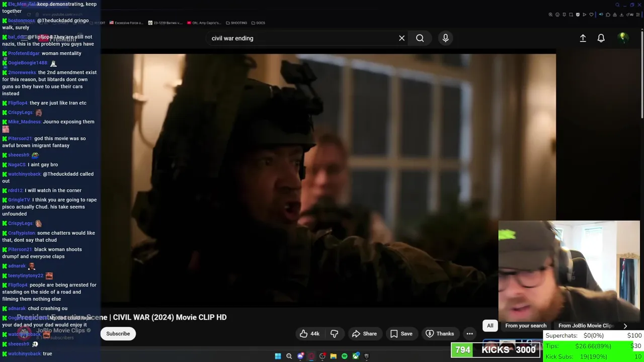Save the video to a playlist
Screen dimensions: 644x362
[401, 334]
